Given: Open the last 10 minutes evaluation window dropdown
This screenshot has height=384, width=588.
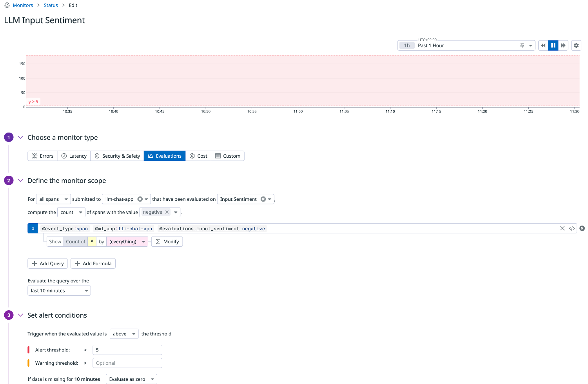Looking at the screenshot, I should click(59, 291).
